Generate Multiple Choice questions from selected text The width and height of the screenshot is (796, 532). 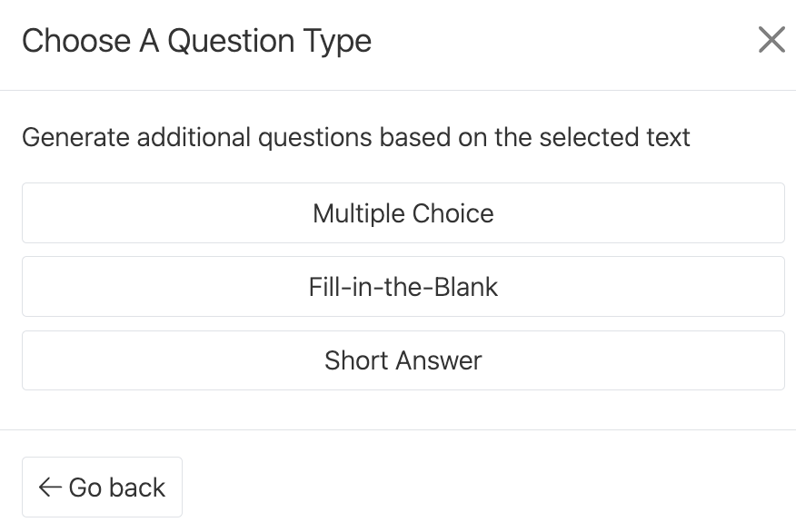click(x=403, y=213)
